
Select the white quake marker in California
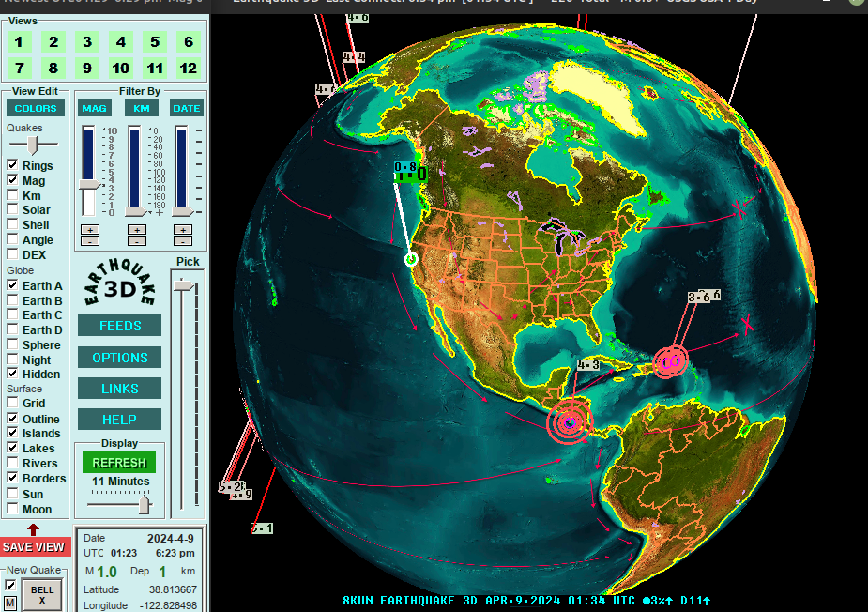click(411, 259)
